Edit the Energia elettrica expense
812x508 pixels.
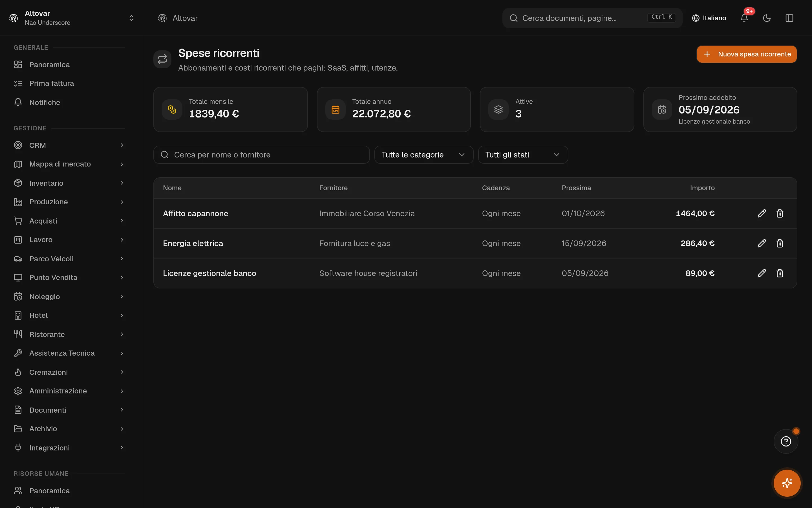point(762,243)
